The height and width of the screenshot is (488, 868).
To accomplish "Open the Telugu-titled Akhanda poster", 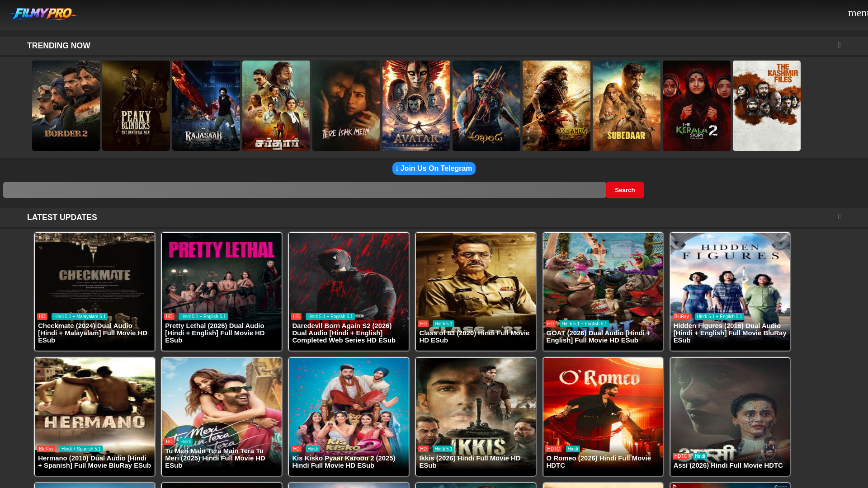I will [x=486, y=106].
